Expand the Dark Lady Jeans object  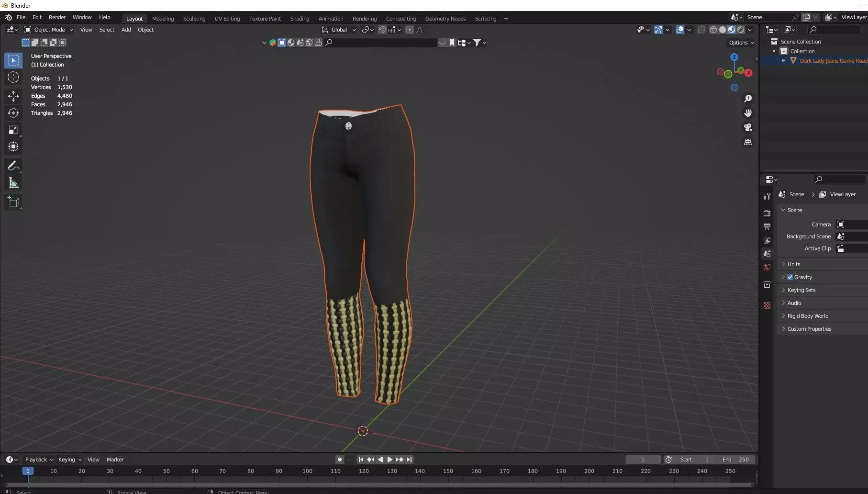point(783,61)
